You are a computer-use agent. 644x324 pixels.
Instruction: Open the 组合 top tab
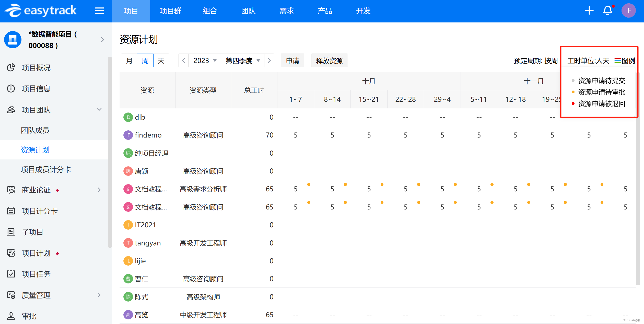pos(210,11)
